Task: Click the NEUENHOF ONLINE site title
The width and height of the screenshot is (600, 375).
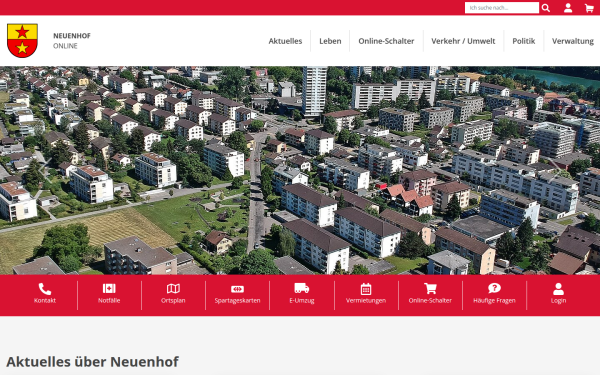Action: coord(72,41)
